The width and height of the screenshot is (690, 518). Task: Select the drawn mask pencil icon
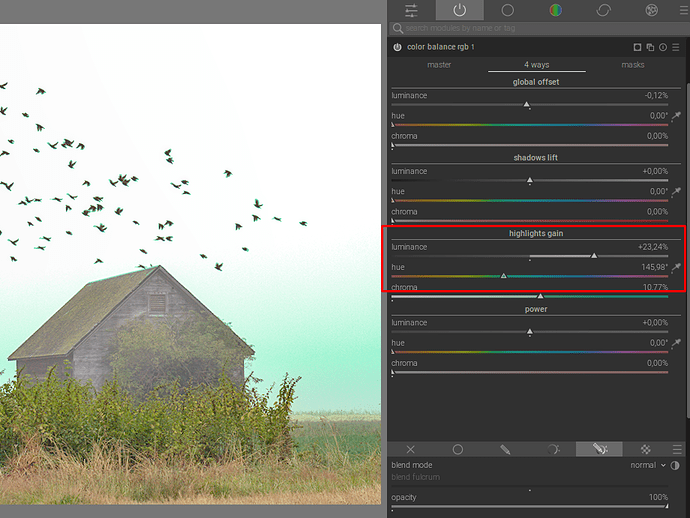(x=506, y=449)
